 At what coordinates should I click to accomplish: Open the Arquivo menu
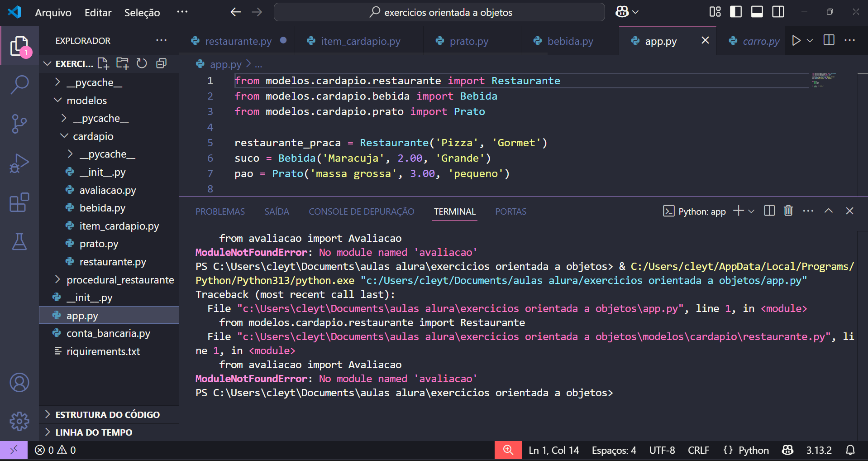click(x=53, y=13)
